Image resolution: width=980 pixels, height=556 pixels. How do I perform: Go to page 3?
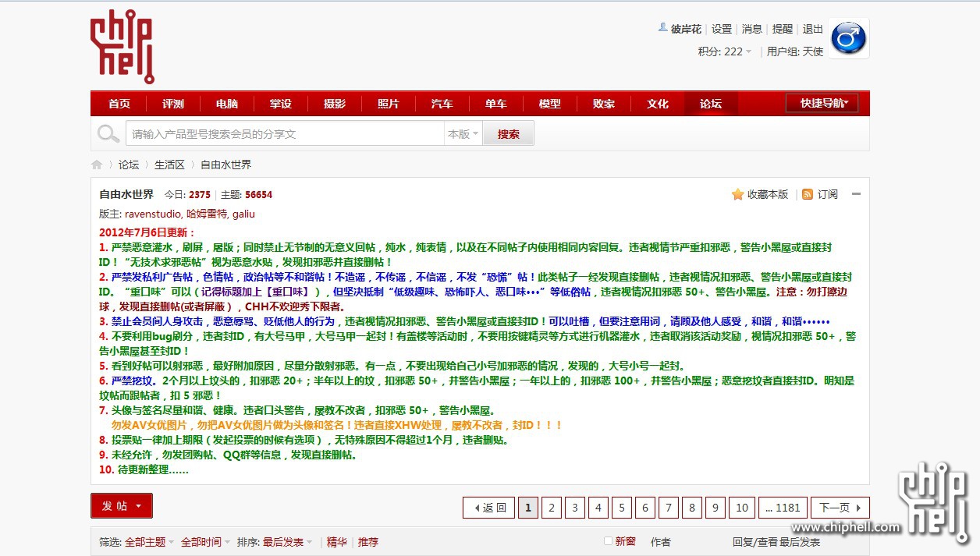coord(575,508)
